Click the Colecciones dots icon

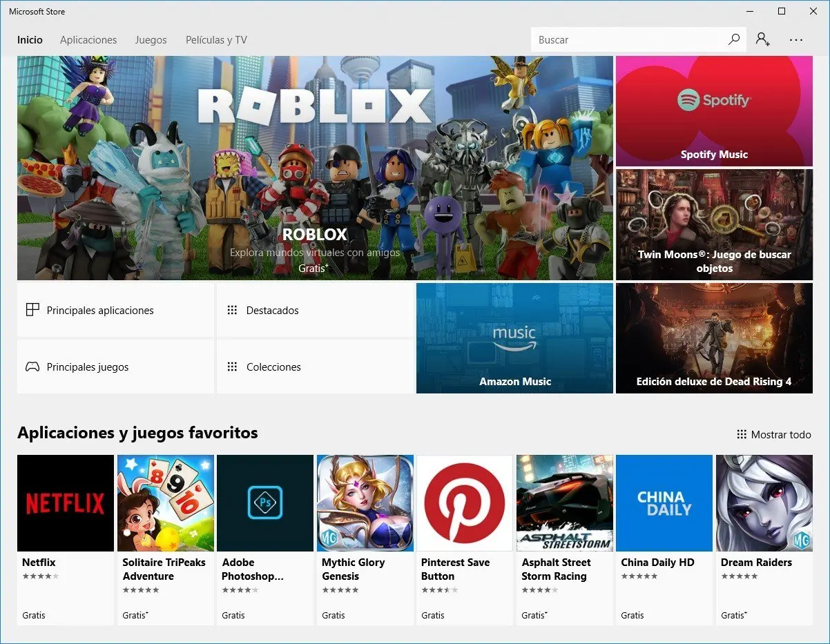[x=232, y=367]
